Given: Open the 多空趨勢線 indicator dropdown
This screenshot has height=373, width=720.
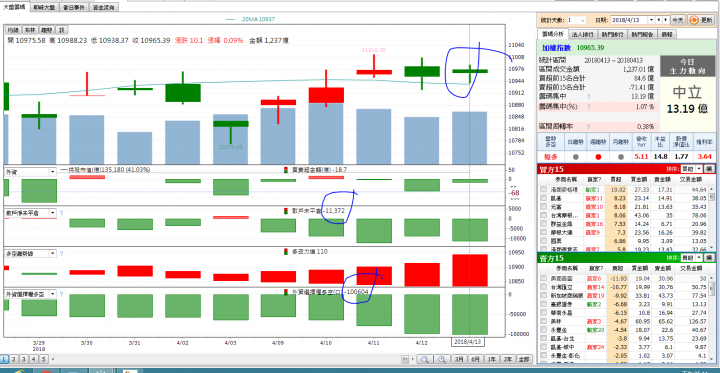Looking at the screenshot, I should 52,253.
